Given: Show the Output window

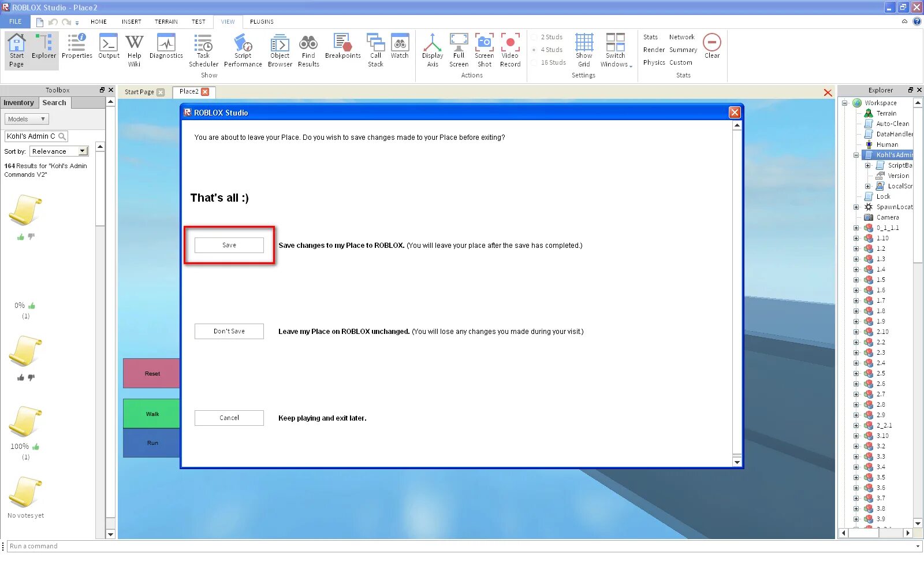Looking at the screenshot, I should (109, 46).
